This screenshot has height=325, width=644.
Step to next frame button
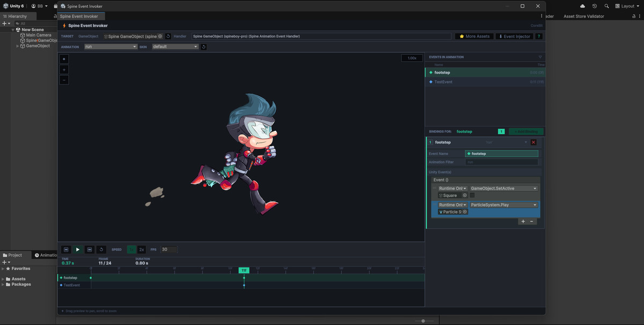90,249
